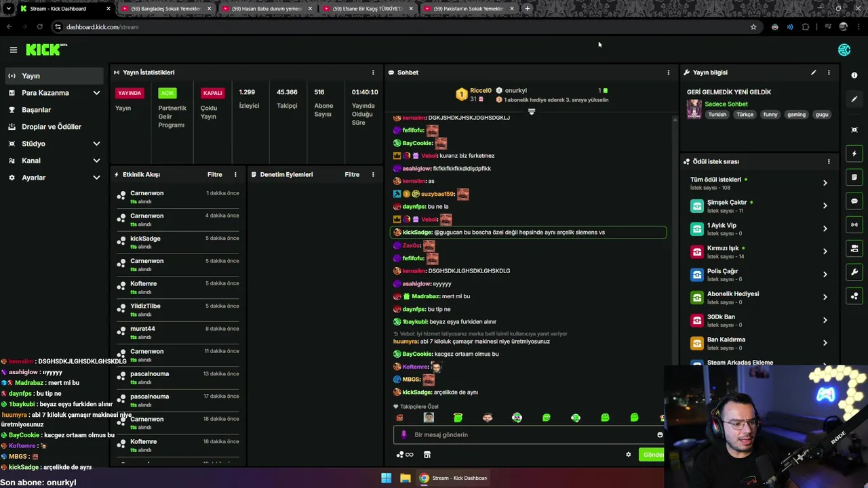Click the gaming tag

(796, 115)
